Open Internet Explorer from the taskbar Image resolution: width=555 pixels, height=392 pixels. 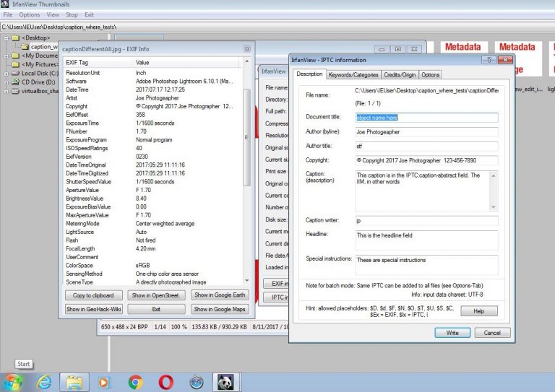coord(43,381)
